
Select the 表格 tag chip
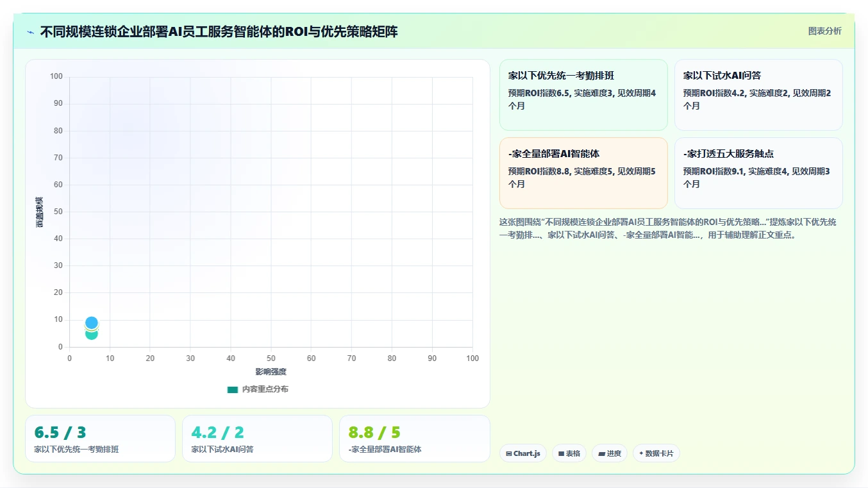(569, 453)
